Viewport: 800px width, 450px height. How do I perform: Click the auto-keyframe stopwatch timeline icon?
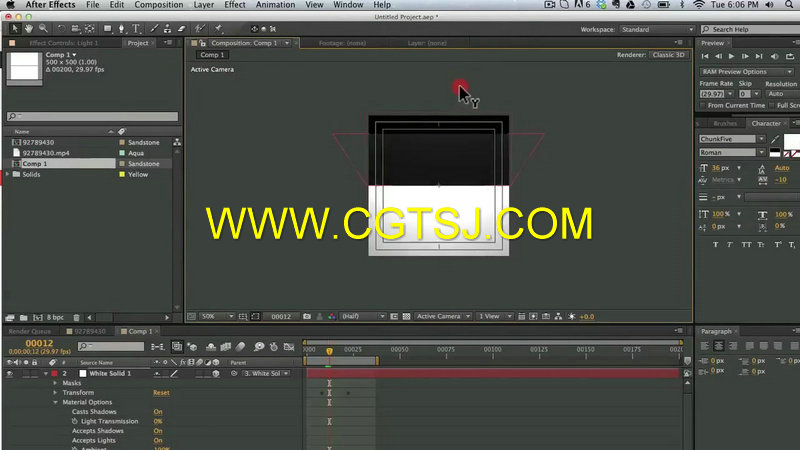pyautogui.click(x=273, y=347)
